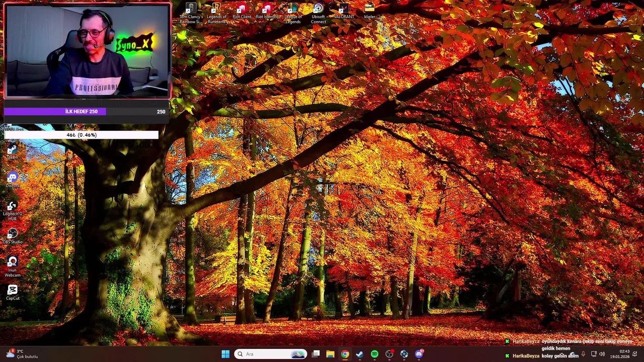644x362 pixels.
Task: Open Steam from the taskbar
Action: point(360,354)
